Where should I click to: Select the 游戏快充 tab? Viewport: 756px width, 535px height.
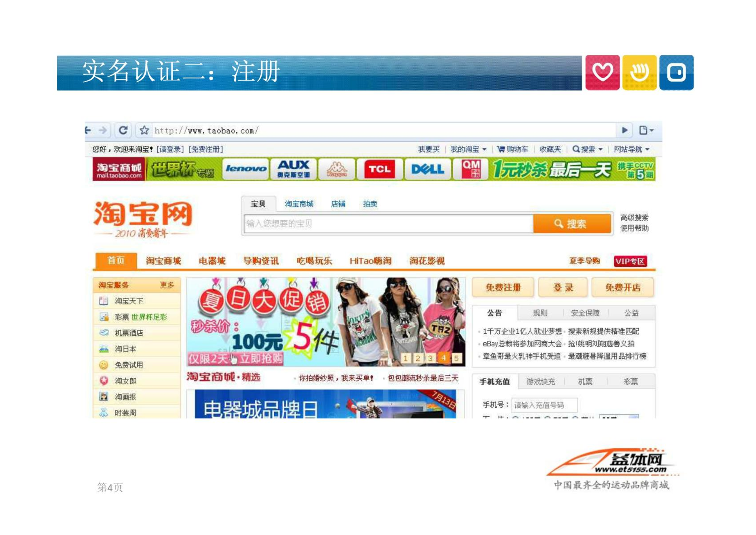tap(540, 382)
